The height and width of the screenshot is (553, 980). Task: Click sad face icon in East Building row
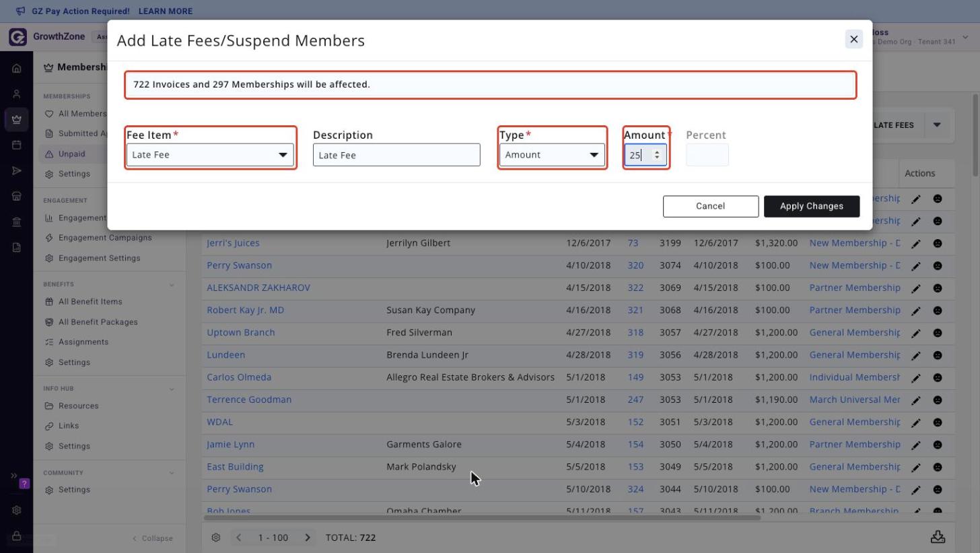(938, 467)
